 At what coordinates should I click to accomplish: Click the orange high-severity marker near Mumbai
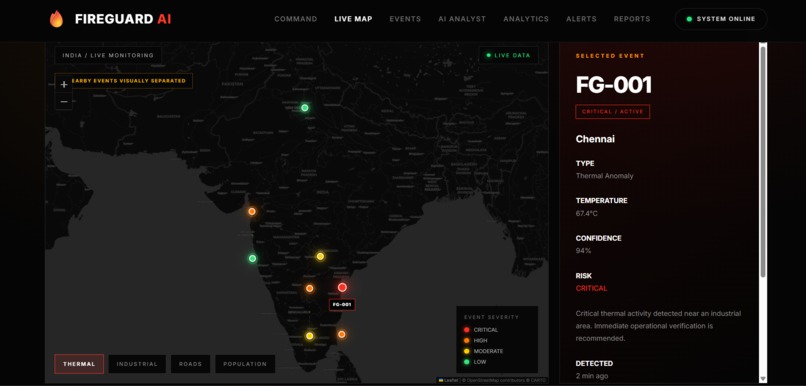(x=252, y=211)
